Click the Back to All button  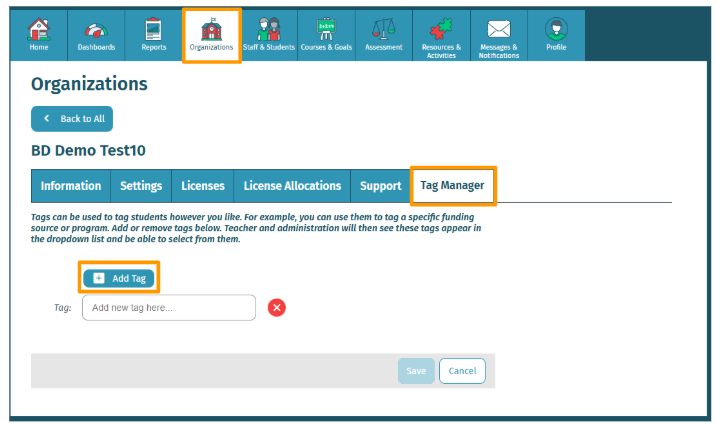click(72, 119)
